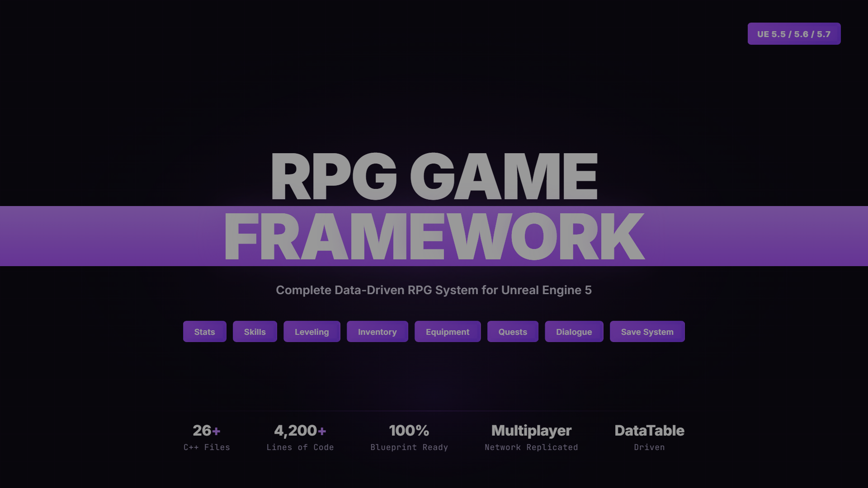Click the 4,200+ statistic value
868x488 pixels.
(300, 431)
